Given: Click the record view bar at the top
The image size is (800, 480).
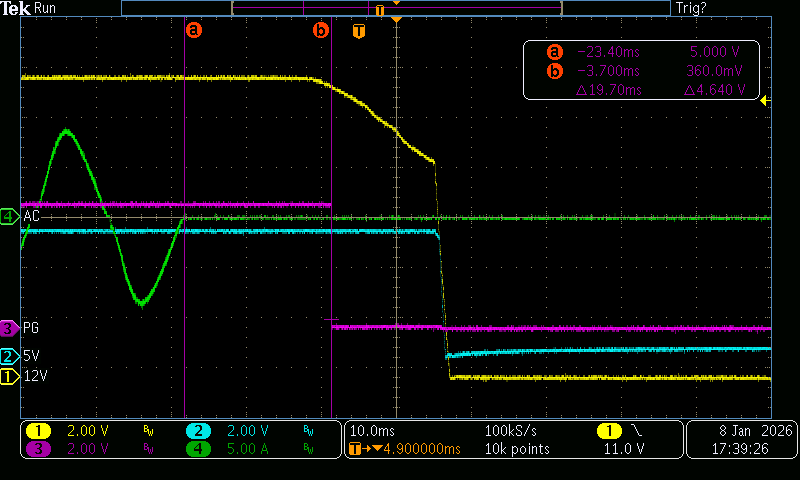Looking at the screenshot, I should pos(395,8).
